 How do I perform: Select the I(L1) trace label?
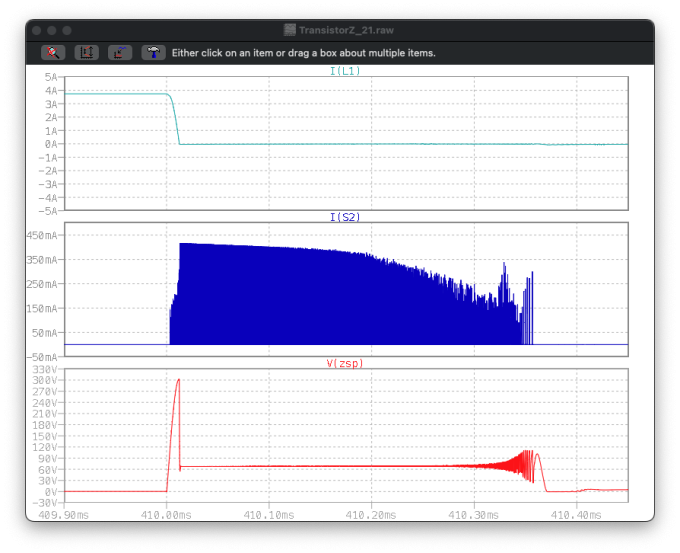pyautogui.click(x=345, y=71)
